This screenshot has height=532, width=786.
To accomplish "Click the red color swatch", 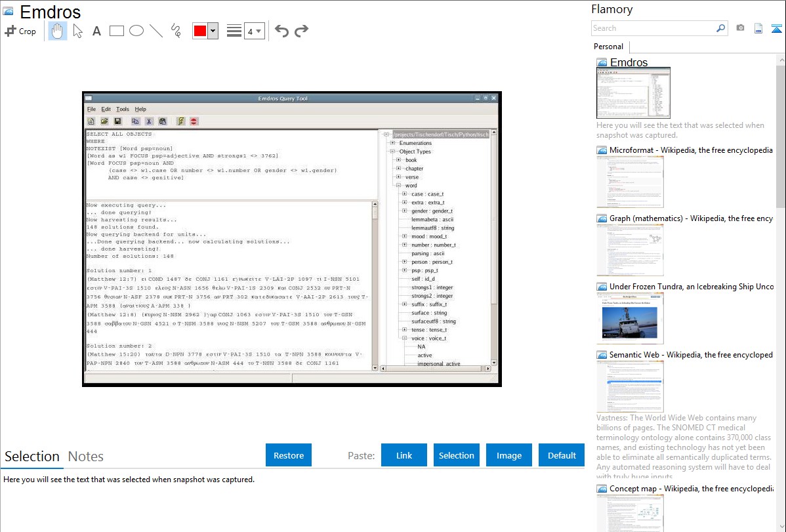I will 200,31.
